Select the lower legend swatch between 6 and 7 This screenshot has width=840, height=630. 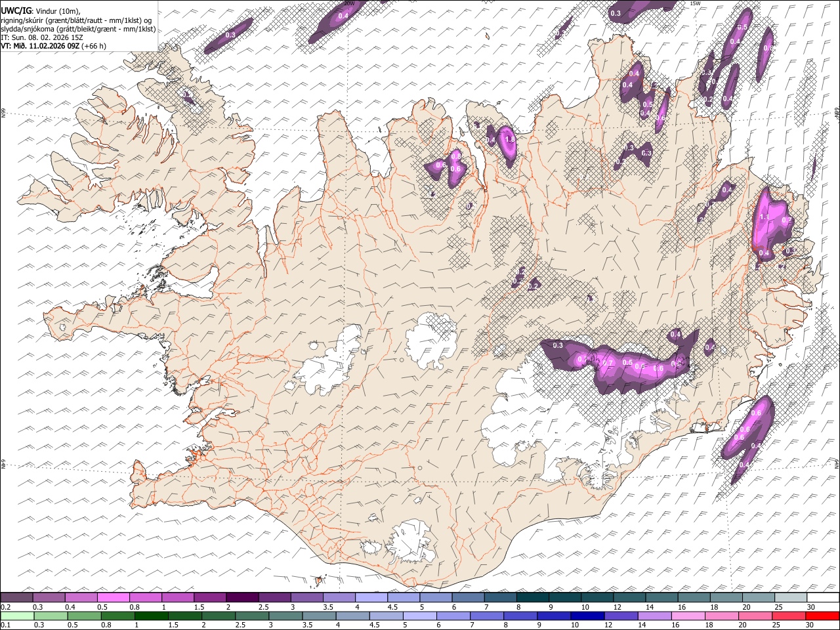[453, 616]
